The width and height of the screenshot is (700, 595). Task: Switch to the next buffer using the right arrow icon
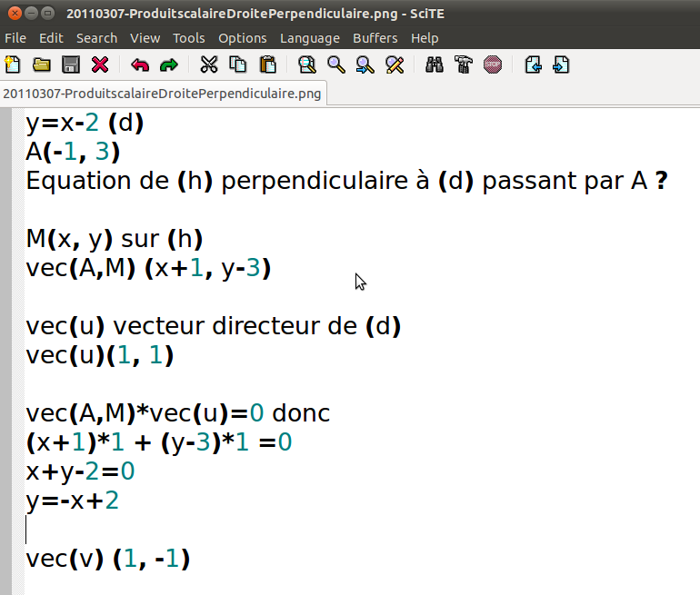561,64
